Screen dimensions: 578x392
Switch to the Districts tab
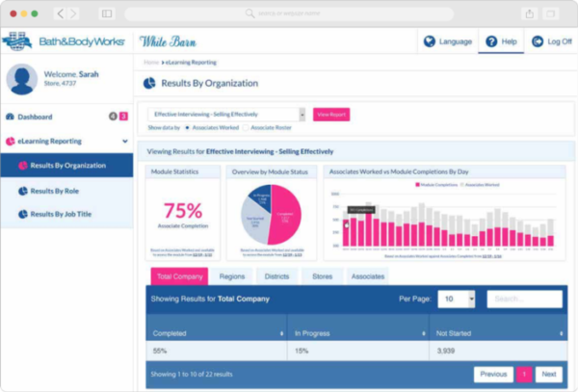276,276
